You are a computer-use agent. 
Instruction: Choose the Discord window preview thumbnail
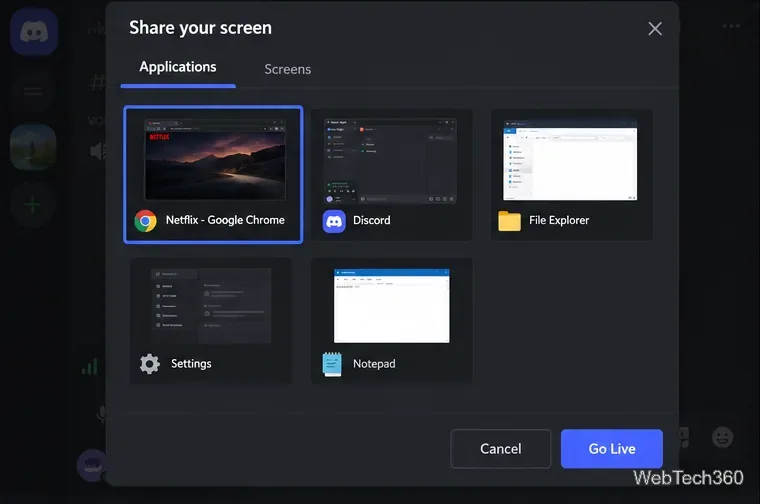[390, 161]
